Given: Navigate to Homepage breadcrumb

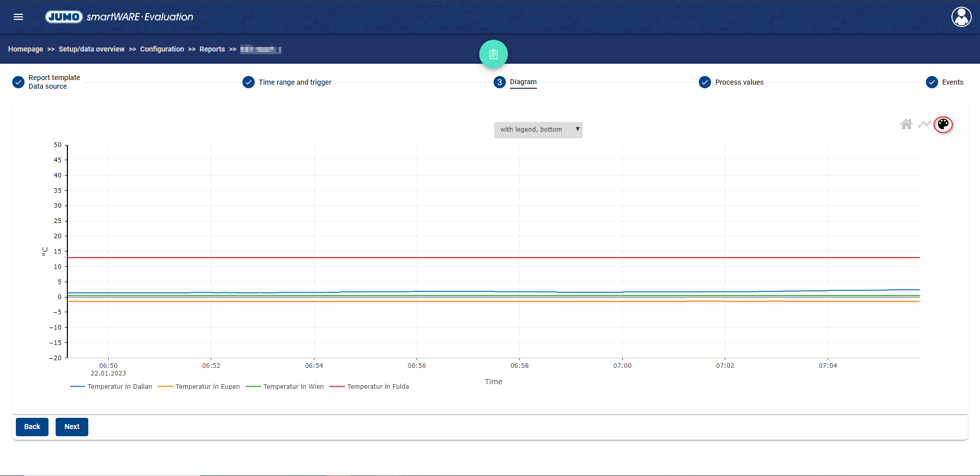Looking at the screenshot, I should point(26,49).
